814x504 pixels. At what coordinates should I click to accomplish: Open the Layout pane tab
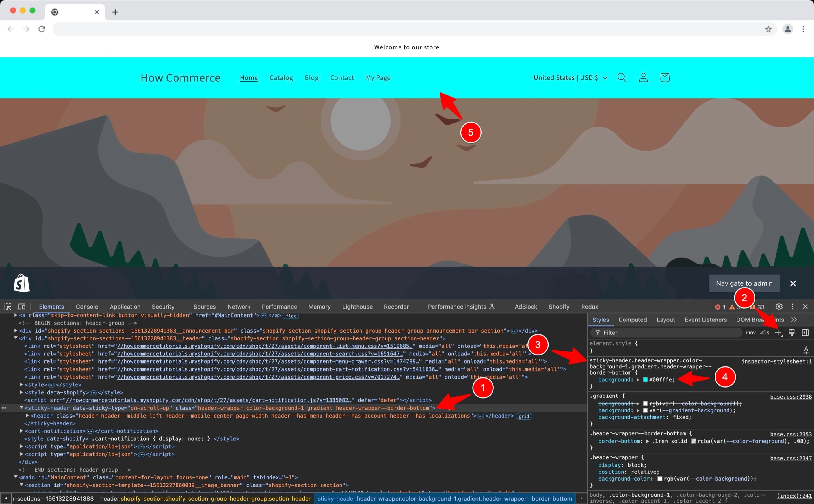click(x=666, y=320)
